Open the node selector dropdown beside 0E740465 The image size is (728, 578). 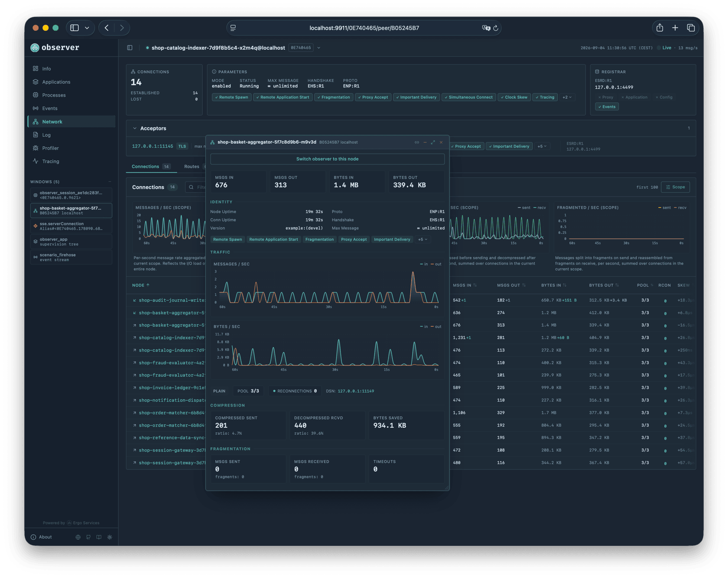click(x=318, y=48)
